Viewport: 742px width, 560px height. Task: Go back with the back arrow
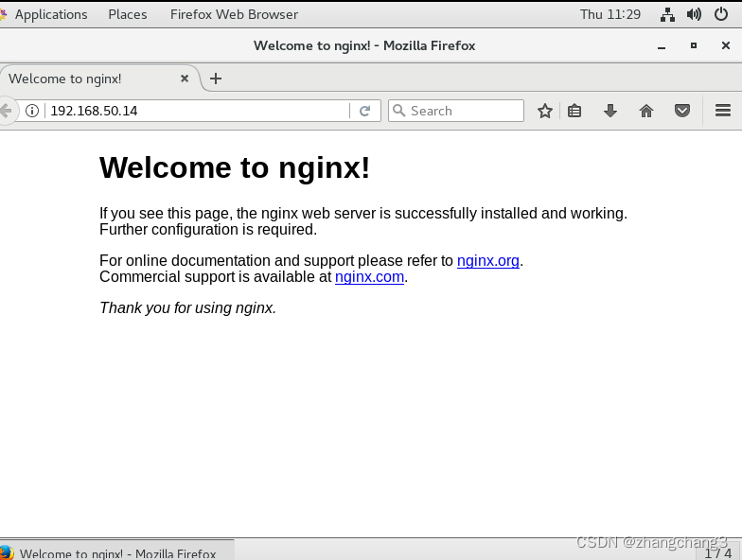coord(6,111)
